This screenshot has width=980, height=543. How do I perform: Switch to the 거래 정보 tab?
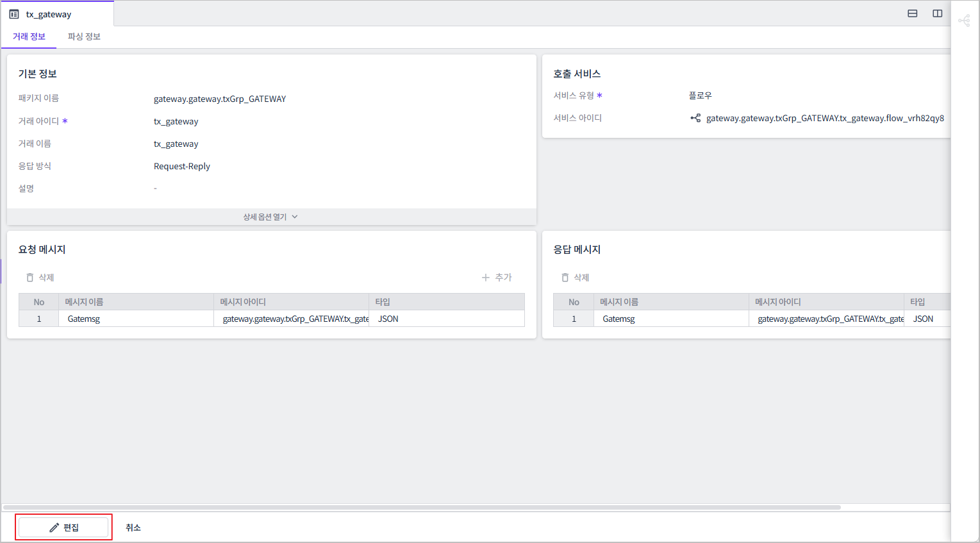tap(29, 37)
